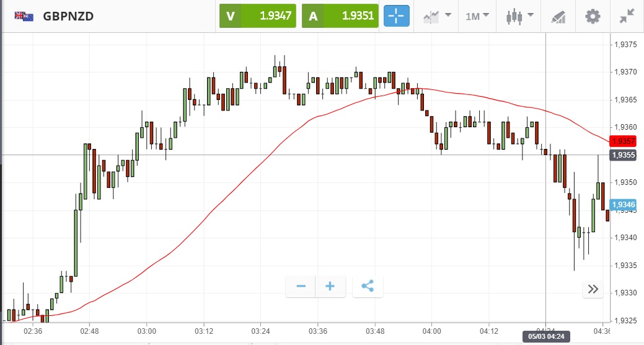This screenshot has height=345, width=644.
Task: Click the 03:24 time axis label
Action: [260, 331]
